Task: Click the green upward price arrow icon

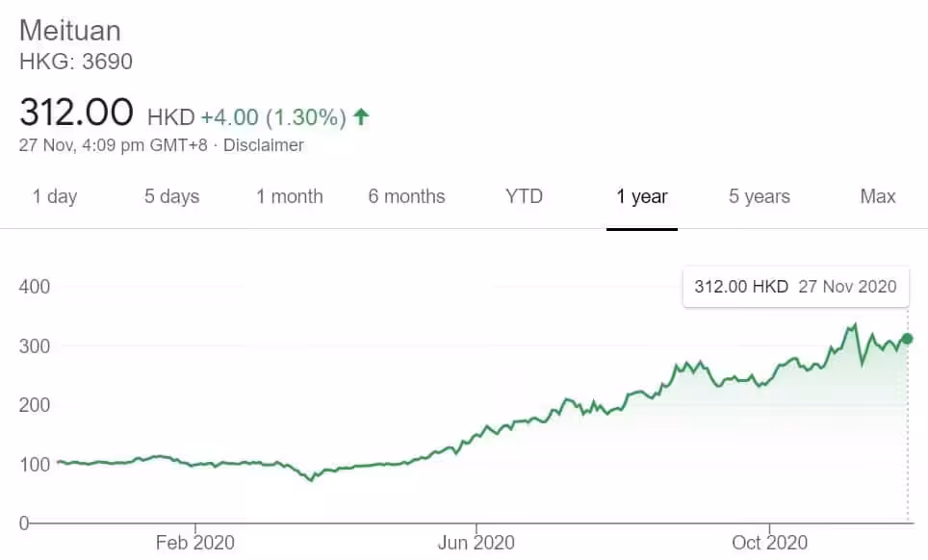Action: click(361, 117)
